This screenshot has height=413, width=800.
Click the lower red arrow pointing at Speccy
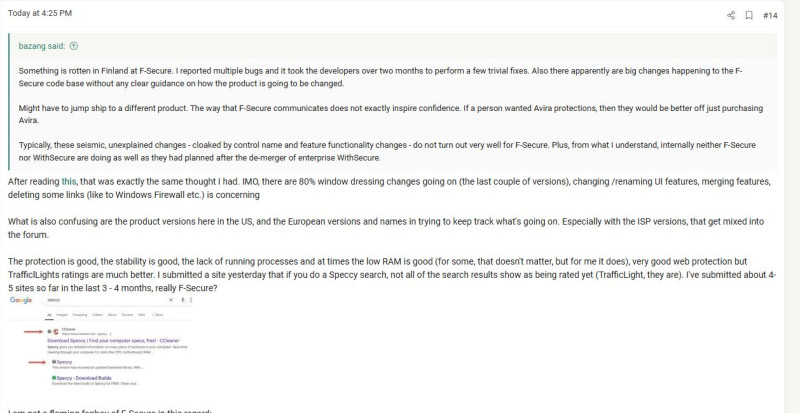click(37, 362)
